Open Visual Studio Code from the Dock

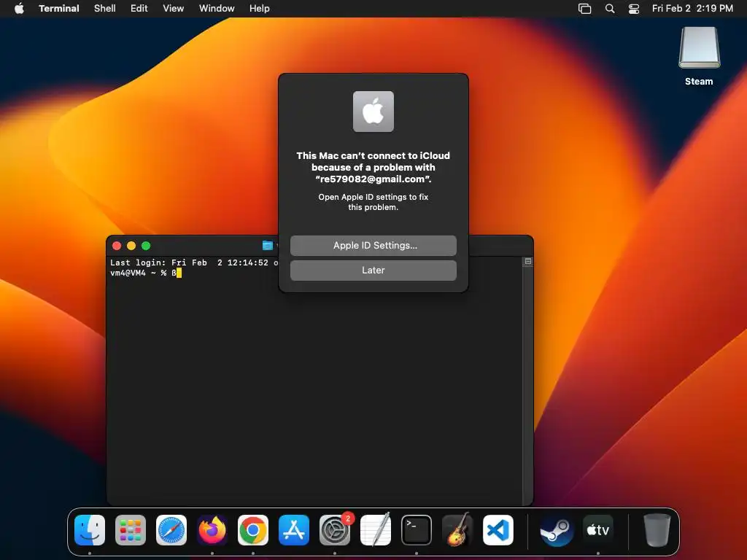498,529
